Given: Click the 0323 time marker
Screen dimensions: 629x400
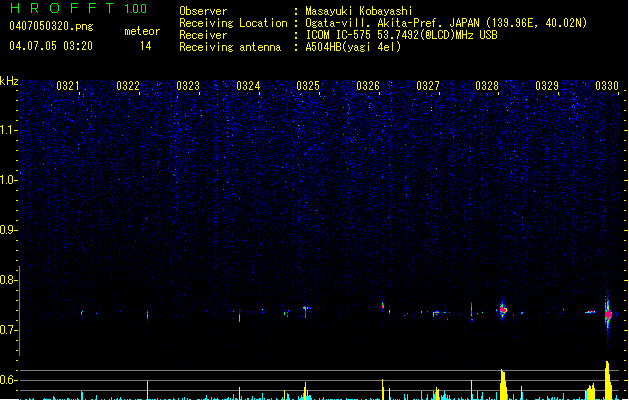Looking at the screenshot, I should click(188, 86).
